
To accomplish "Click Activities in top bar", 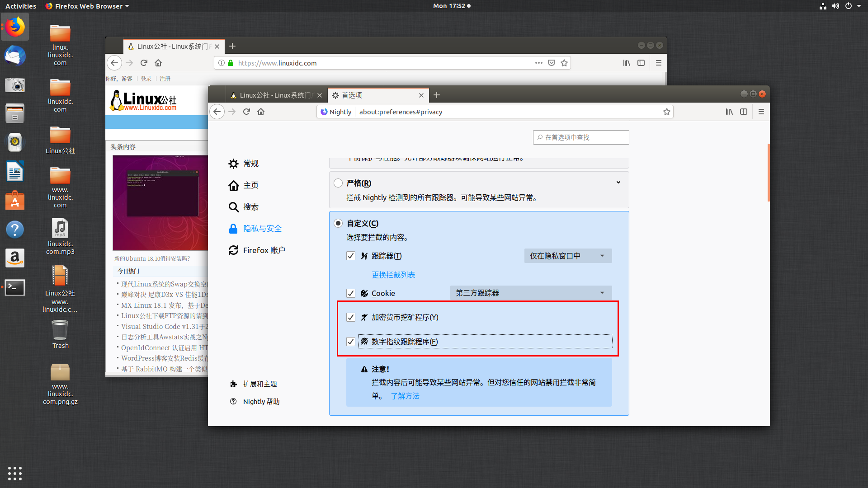I will click(21, 6).
